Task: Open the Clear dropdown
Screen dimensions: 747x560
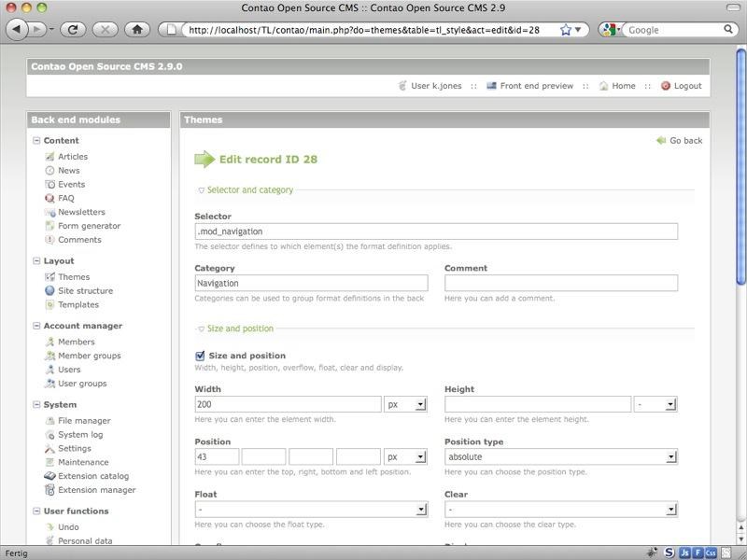Action: 561,510
